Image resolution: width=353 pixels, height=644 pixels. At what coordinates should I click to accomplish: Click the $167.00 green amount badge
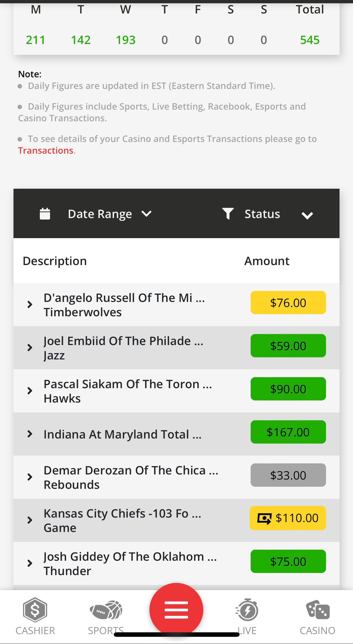(288, 432)
